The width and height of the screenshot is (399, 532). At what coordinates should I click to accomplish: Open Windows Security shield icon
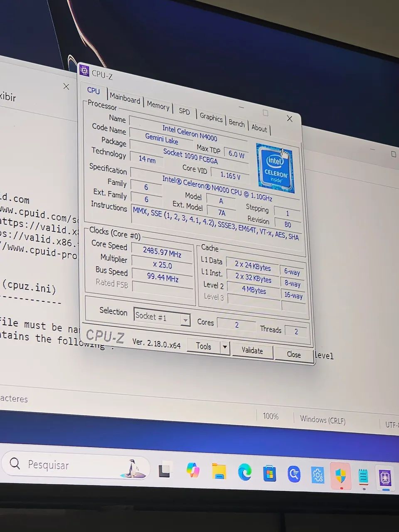click(340, 475)
